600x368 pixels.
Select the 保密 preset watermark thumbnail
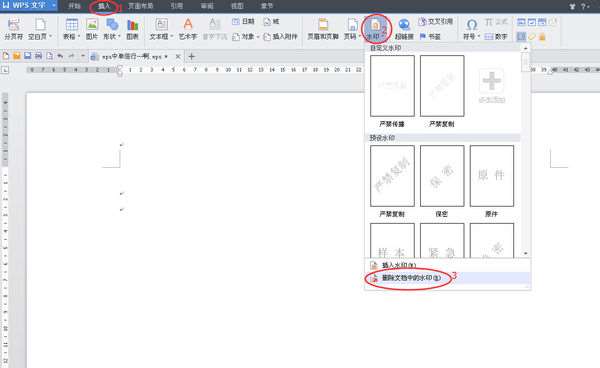point(442,176)
